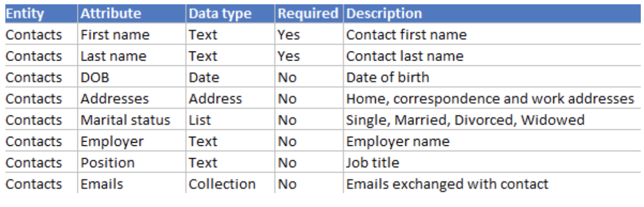Click the First name attribute cell
This screenshot has height=207, width=644.
[x=132, y=35]
